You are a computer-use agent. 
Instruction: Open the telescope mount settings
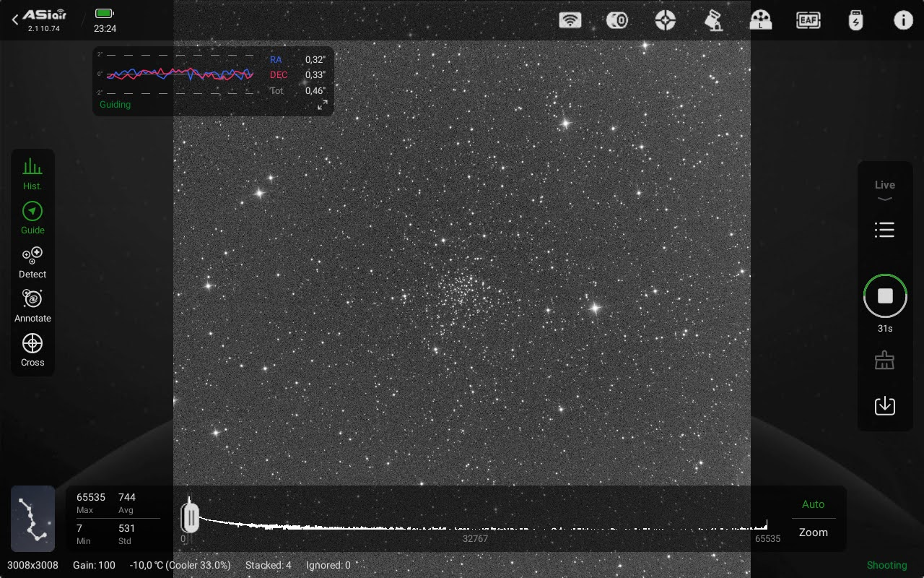[713, 20]
